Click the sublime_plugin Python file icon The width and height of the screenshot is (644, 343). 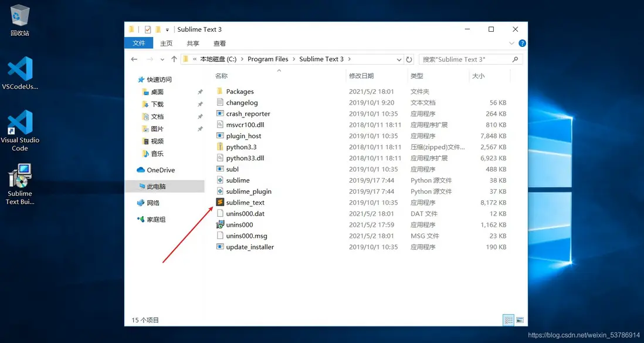coord(220,191)
